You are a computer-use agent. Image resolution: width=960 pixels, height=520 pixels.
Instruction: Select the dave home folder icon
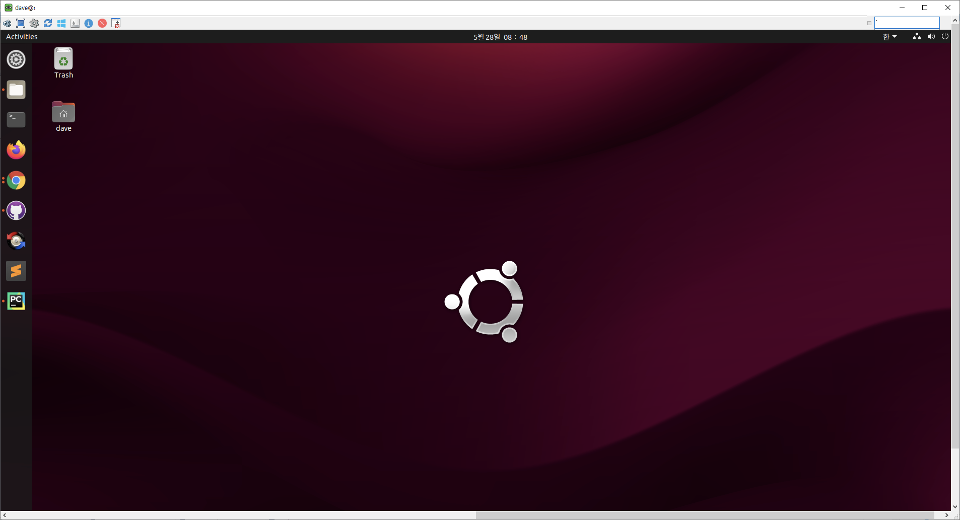pyautogui.click(x=64, y=116)
